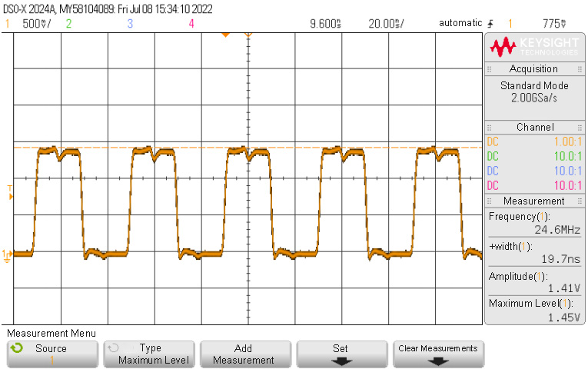Click the Standard Mode acquisition text
588x369 pixels.
(534, 85)
